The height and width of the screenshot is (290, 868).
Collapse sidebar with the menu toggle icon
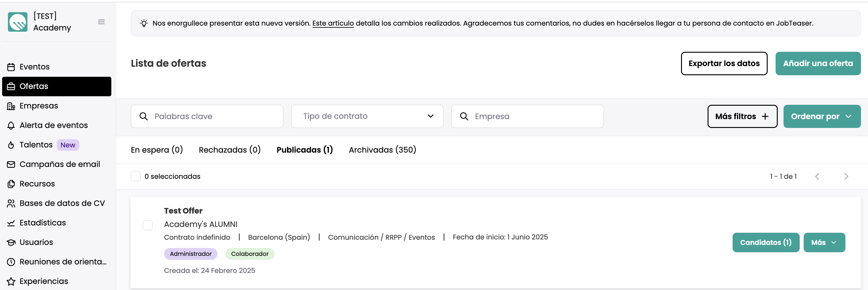[102, 22]
